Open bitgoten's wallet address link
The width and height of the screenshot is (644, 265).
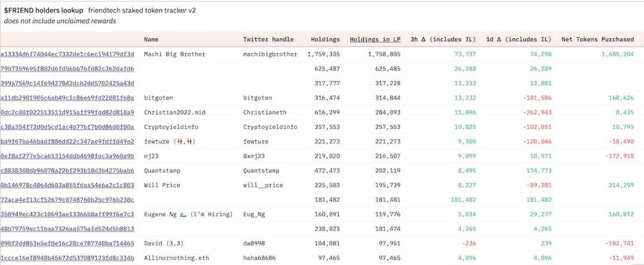[67, 98]
